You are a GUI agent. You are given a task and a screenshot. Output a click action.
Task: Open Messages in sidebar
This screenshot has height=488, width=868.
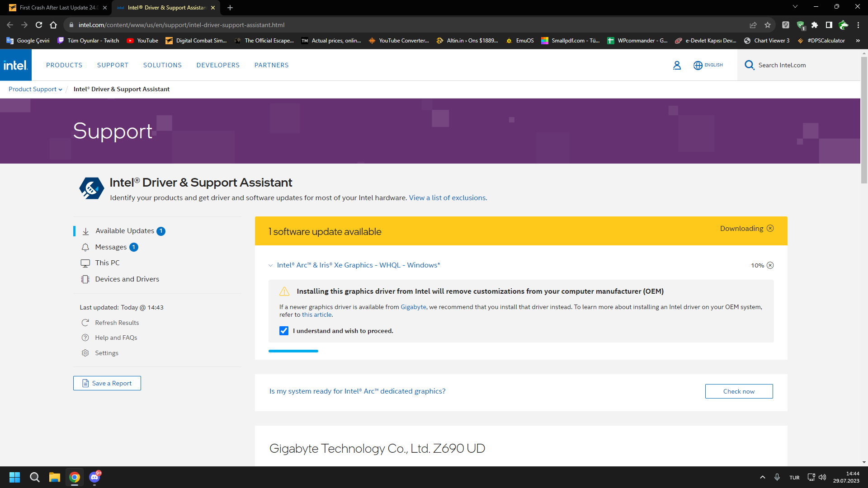pos(111,247)
